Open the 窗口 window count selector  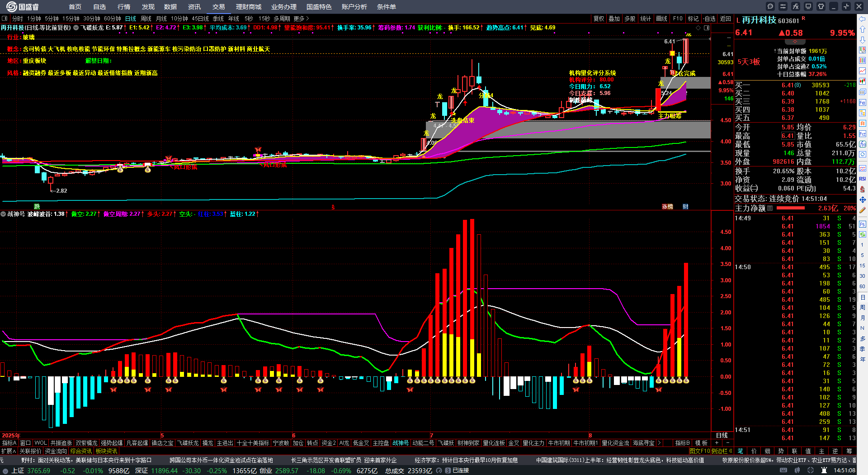coord(25,443)
